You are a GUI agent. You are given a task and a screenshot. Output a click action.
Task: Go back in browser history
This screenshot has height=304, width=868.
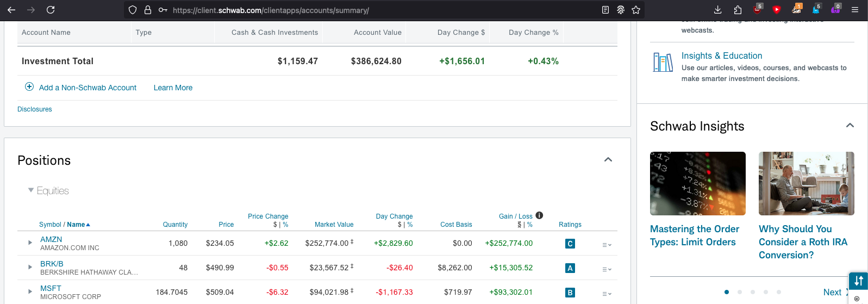pos(11,10)
